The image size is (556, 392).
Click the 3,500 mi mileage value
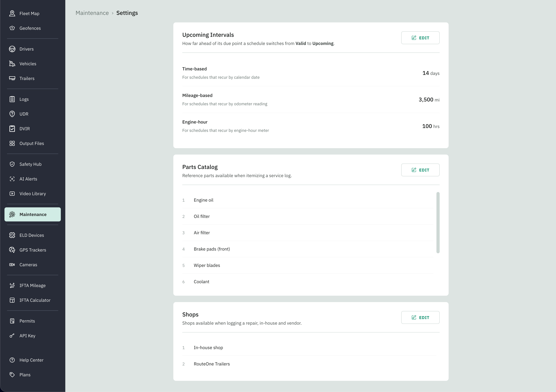coord(429,100)
